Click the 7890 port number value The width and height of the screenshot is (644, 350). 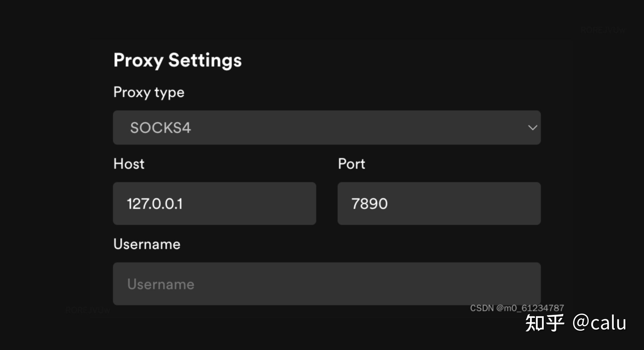(x=369, y=204)
